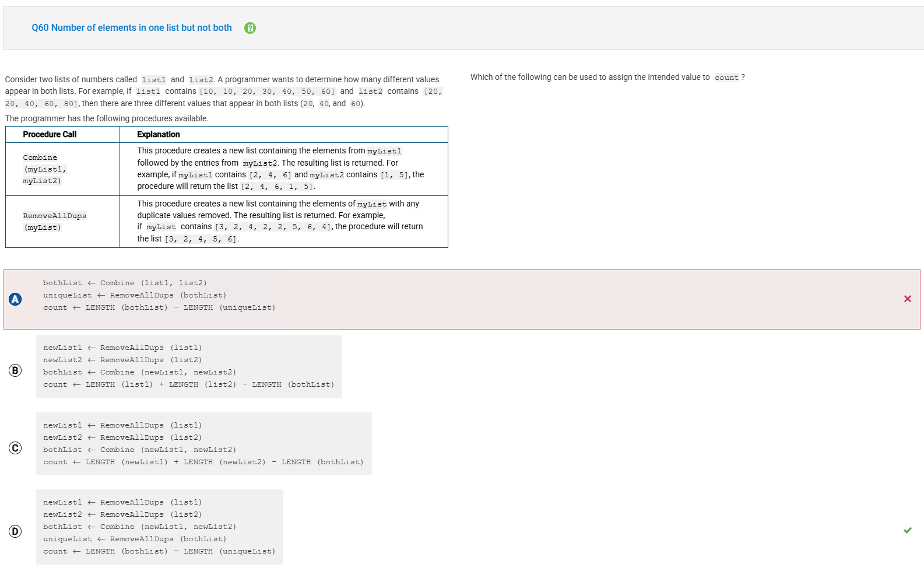Click option B code block
924x571 pixels.
[189, 366]
